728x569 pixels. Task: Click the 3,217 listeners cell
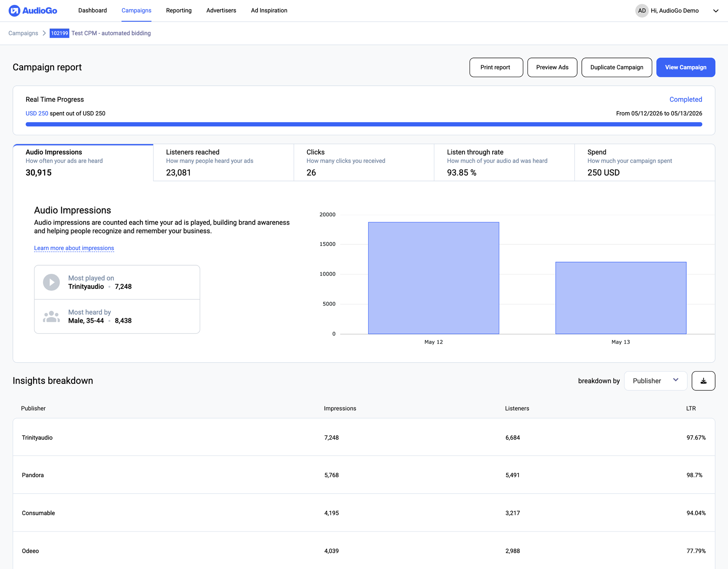[513, 513]
